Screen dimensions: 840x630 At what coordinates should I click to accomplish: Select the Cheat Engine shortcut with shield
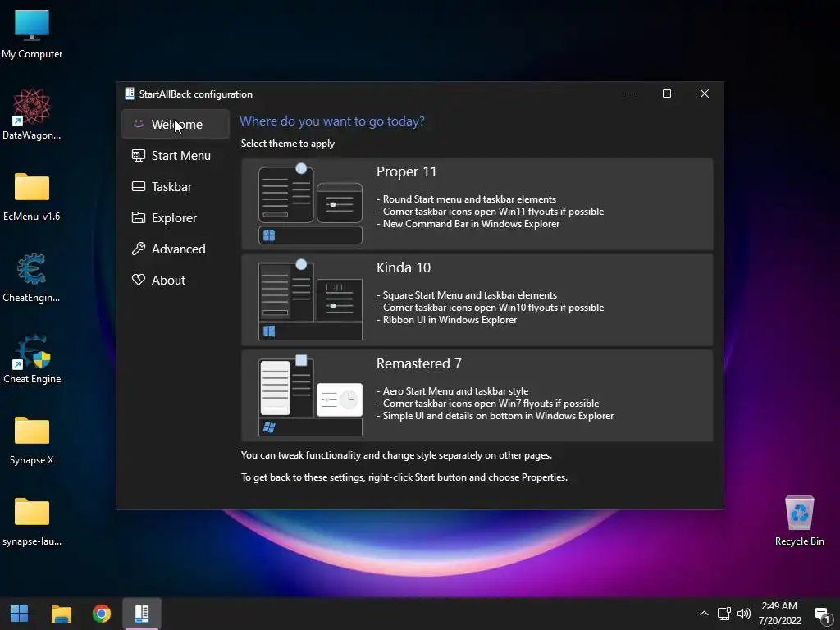[x=32, y=359]
